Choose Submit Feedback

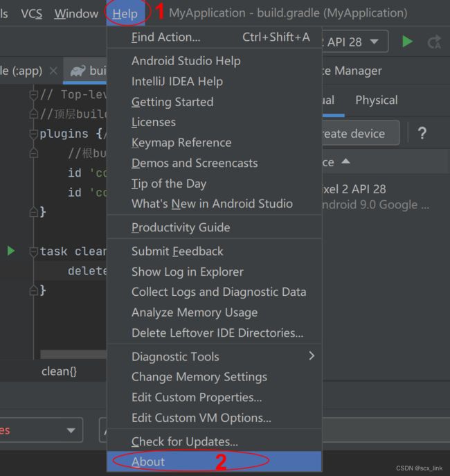(x=215, y=251)
